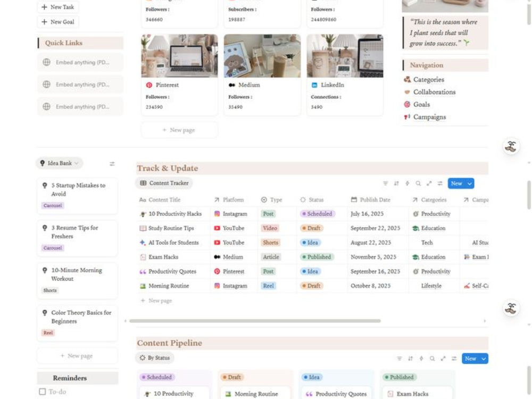The width and height of the screenshot is (532, 399).
Task: Check the To-do checkbox under Reminders
Action: tap(43, 392)
